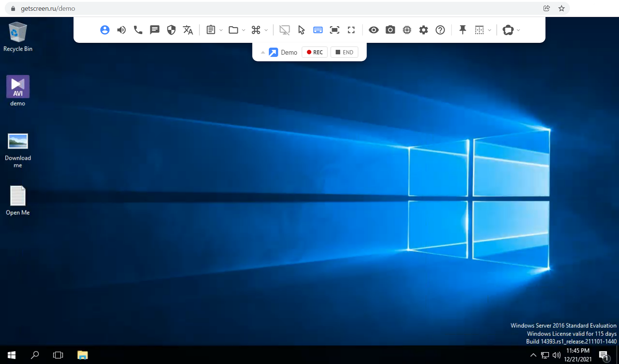The width and height of the screenshot is (619, 364).
Task: Click the dotted grid toolbar position icon
Action: pos(479,30)
